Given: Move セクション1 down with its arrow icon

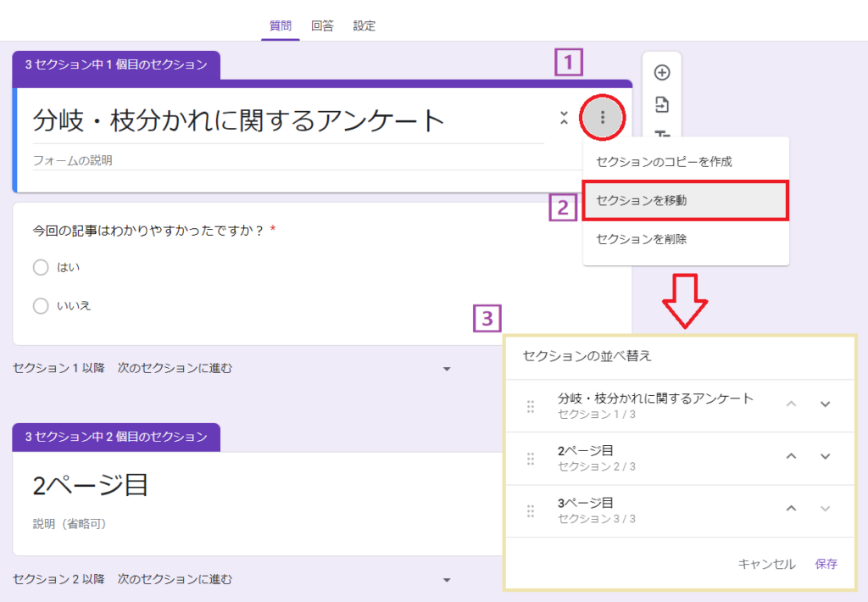Looking at the screenshot, I should click(826, 405).
